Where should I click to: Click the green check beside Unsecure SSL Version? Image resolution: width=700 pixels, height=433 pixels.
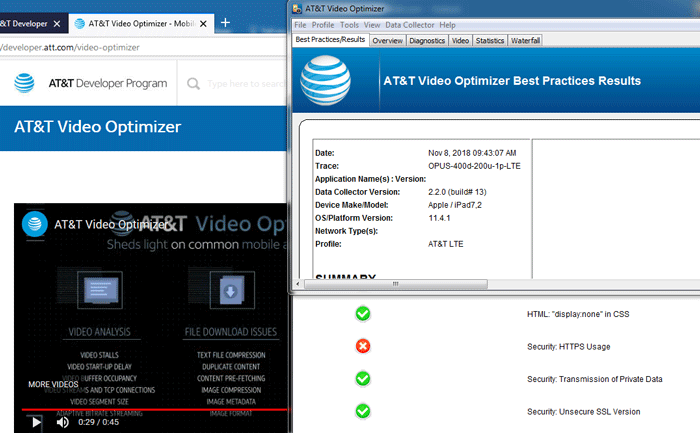click(363, 411)
